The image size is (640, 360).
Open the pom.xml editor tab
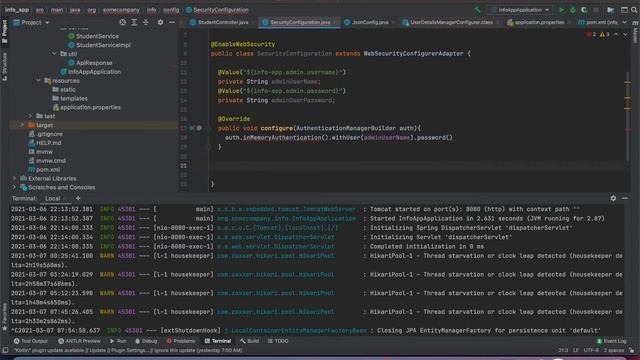[x=598, y=22]
